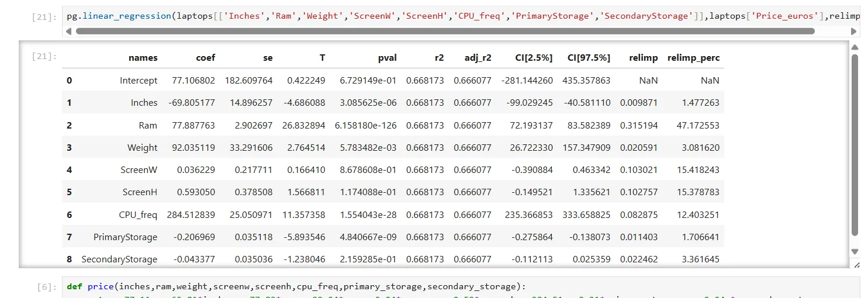Click the 'coef' column header

pyautogui.click(x=206, y=57)
